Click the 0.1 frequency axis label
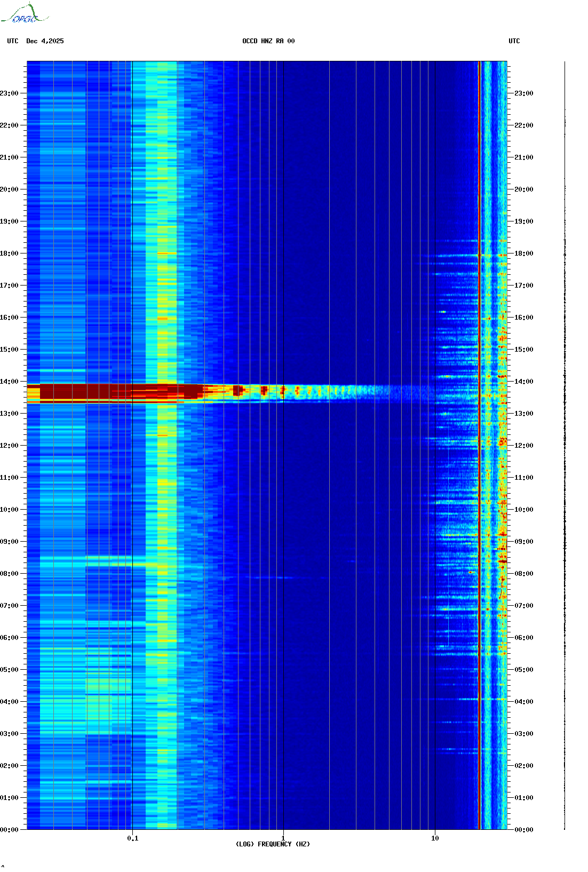This screenshot has height=872, width=588. (x=133, y=838)
